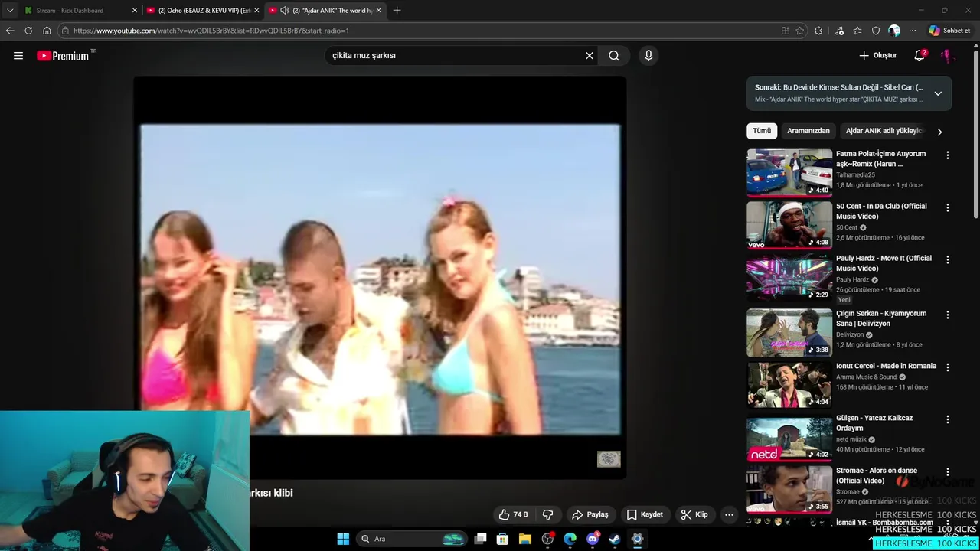Select the Tümü filter chip
Image resolution: width=980 pixels, height=551 pixels.
click(762, 131)
